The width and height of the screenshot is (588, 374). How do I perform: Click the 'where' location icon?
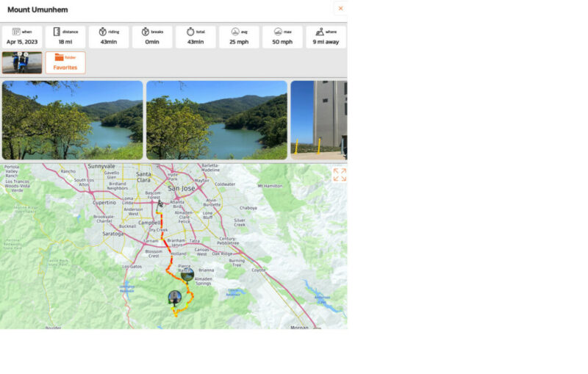pyautogui.click(x=319, y=32)
